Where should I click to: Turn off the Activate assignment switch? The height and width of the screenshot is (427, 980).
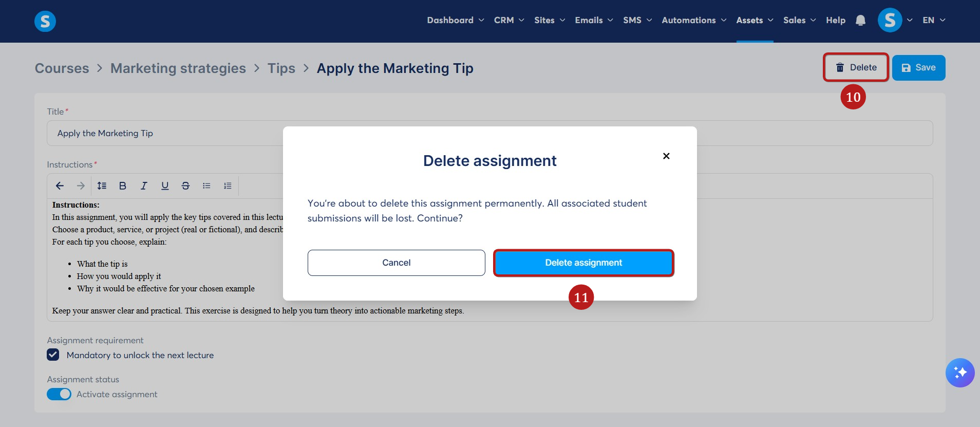coord(59,394)
